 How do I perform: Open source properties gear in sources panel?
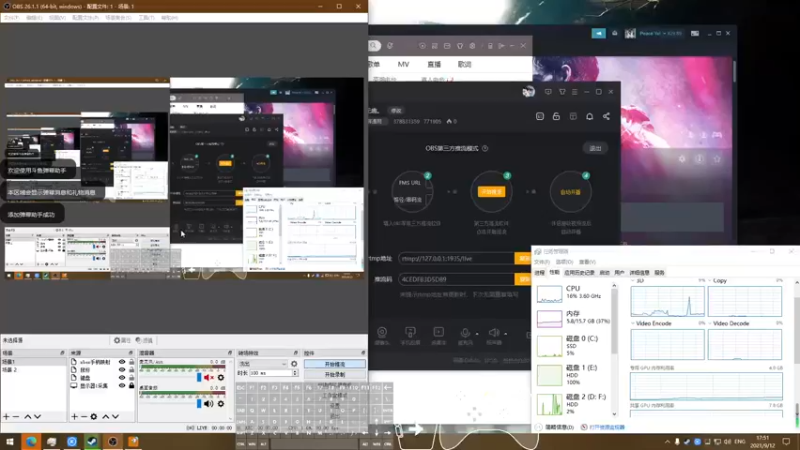tap(94, 417)
